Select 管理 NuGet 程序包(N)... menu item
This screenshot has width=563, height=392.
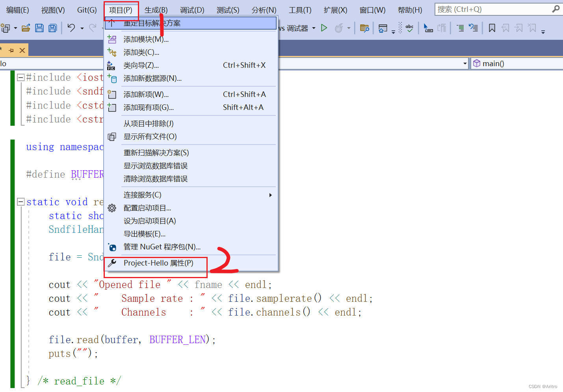pos(191,247)
